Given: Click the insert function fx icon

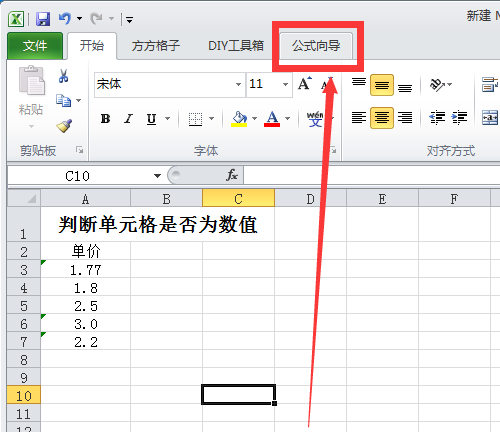Looking at the screenshot, I should (232, 175).
